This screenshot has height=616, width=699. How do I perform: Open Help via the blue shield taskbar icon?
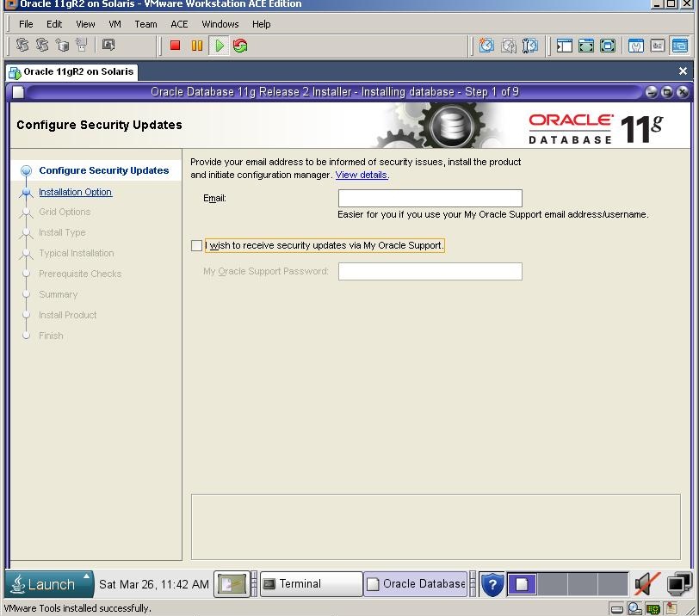[x=492, y=584]
